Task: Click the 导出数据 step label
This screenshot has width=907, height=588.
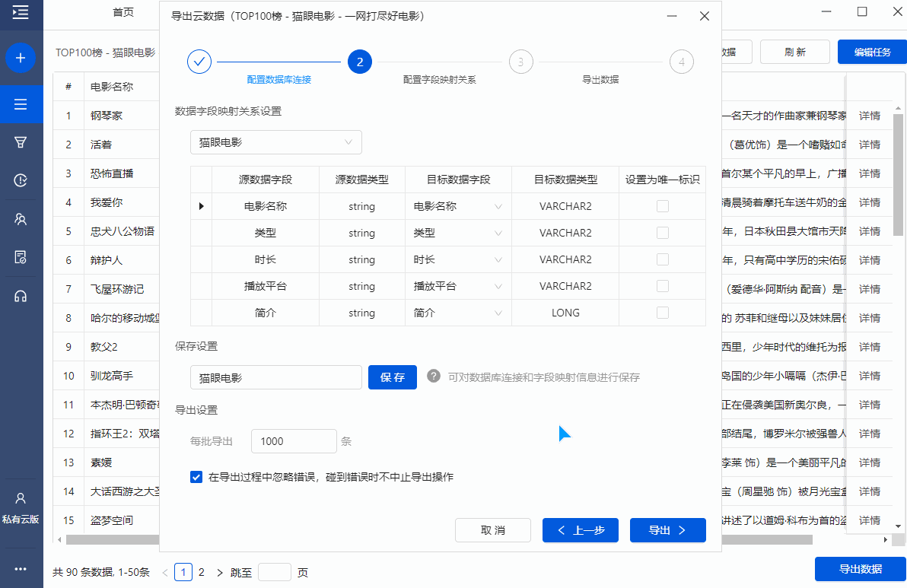Action: 600,80
